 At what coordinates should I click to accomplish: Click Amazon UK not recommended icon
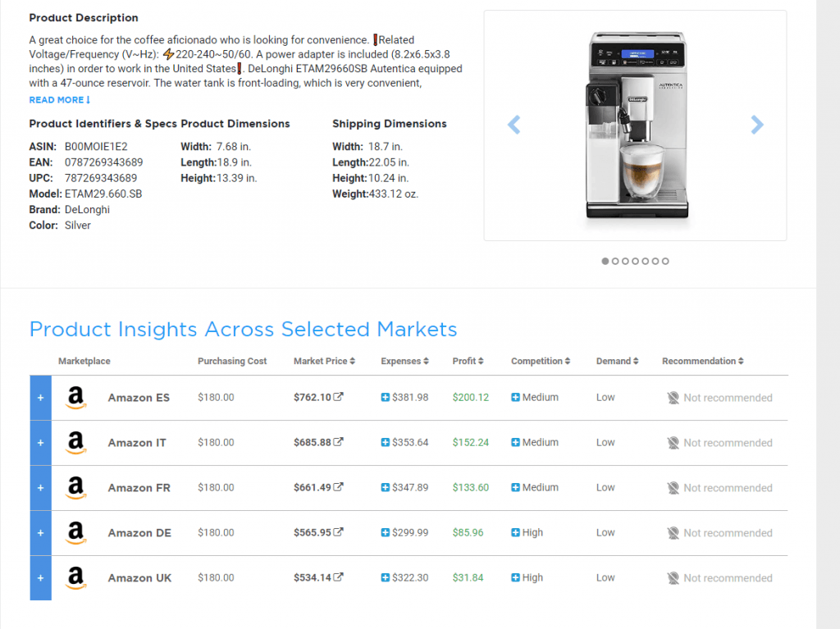673,577
